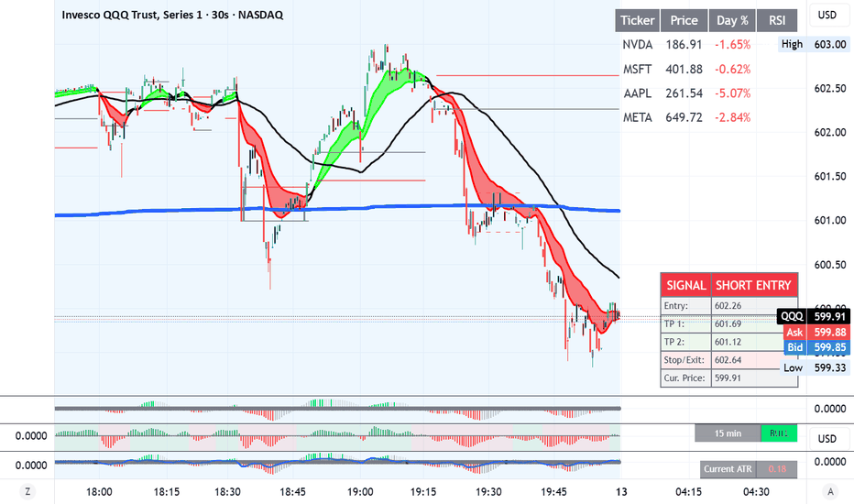Click the SHORT ENTRY label
Viewport: 854px width, 504px height.
click(753, 286)
